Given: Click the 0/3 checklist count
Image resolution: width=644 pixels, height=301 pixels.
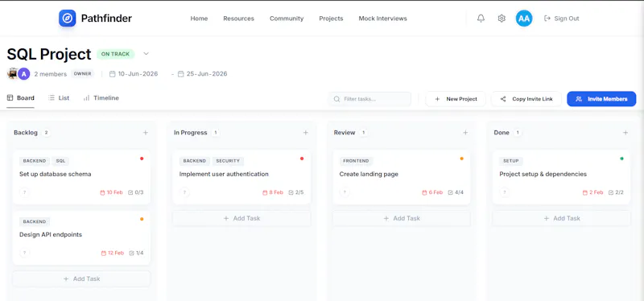Looking at the screenshot, I should (x=136, y=192).
